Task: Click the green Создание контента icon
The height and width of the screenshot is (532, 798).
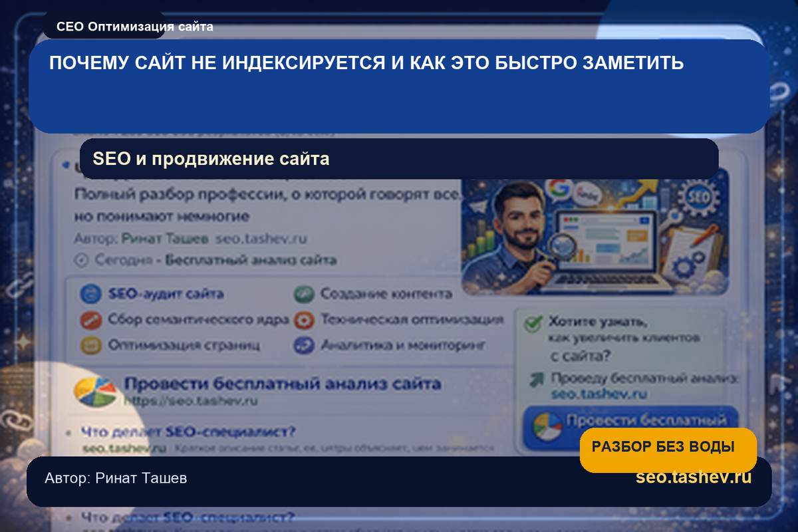Action: tap(304, 294)
